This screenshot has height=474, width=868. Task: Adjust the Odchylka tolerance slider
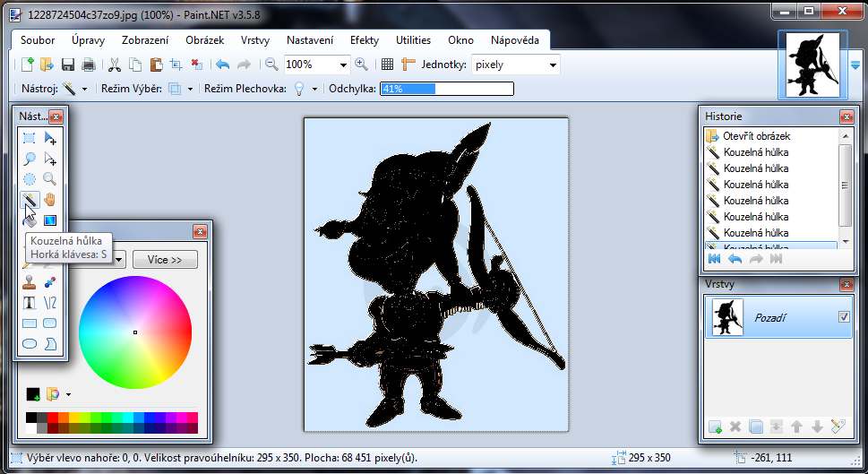coord(446,89)
